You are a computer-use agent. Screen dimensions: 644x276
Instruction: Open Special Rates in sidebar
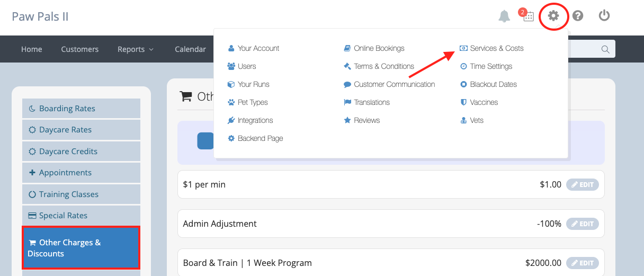click(81, 216)
